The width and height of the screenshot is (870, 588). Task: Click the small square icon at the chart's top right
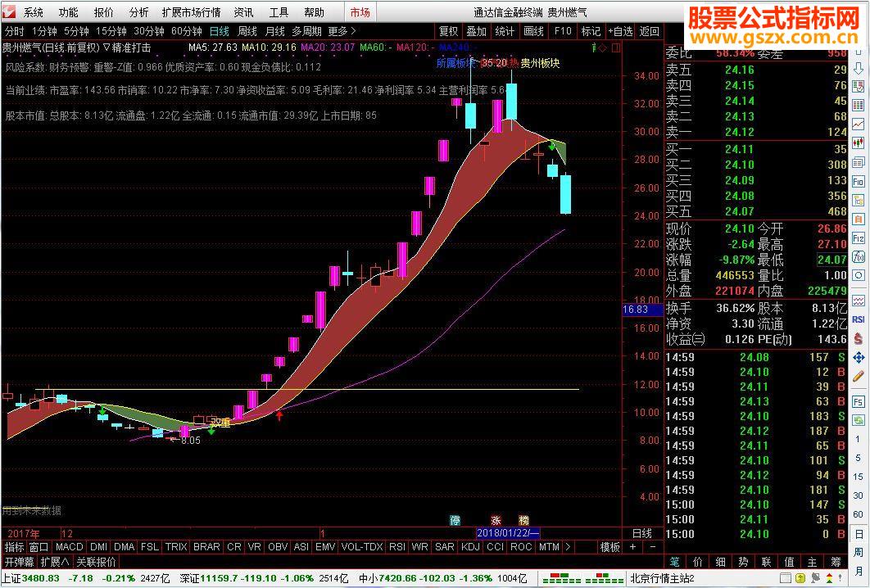(x=616, y=47)
